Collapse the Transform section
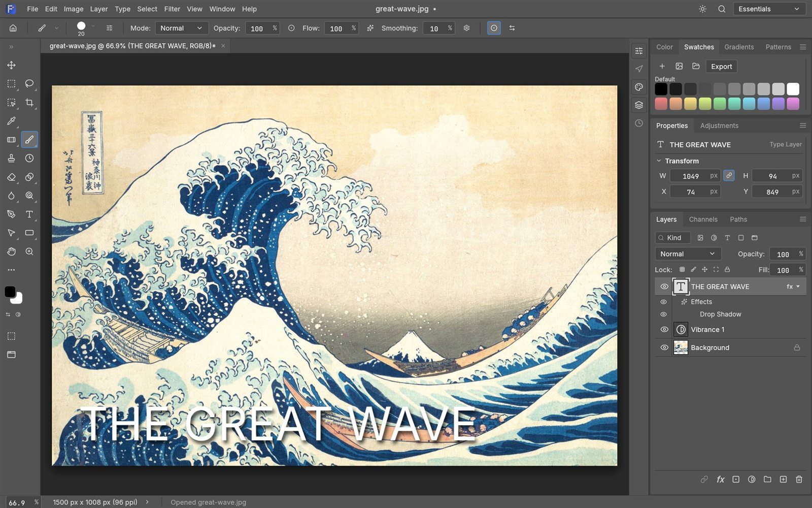This screenshot has width=812, height=508. [659, 161]
